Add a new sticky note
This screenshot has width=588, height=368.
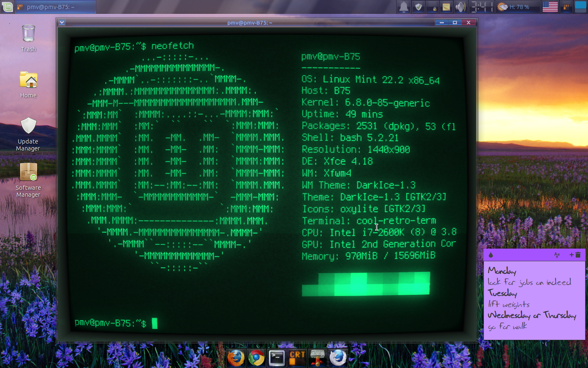[x=571, y=255]
